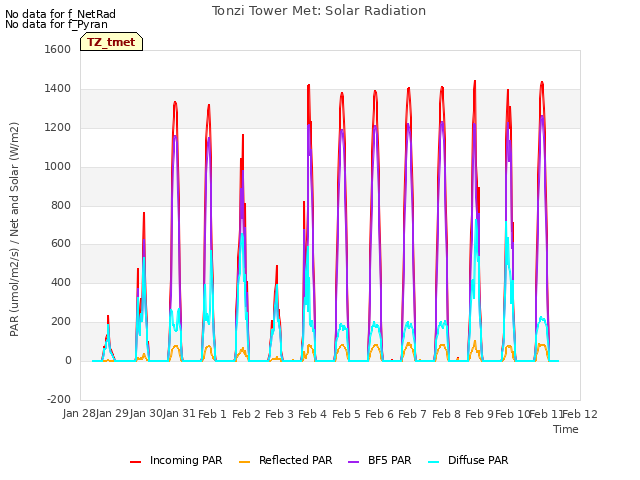Click the cyan Diffuse PAR legend swatch
The image size is (640, 480).
tap(433, 462)
